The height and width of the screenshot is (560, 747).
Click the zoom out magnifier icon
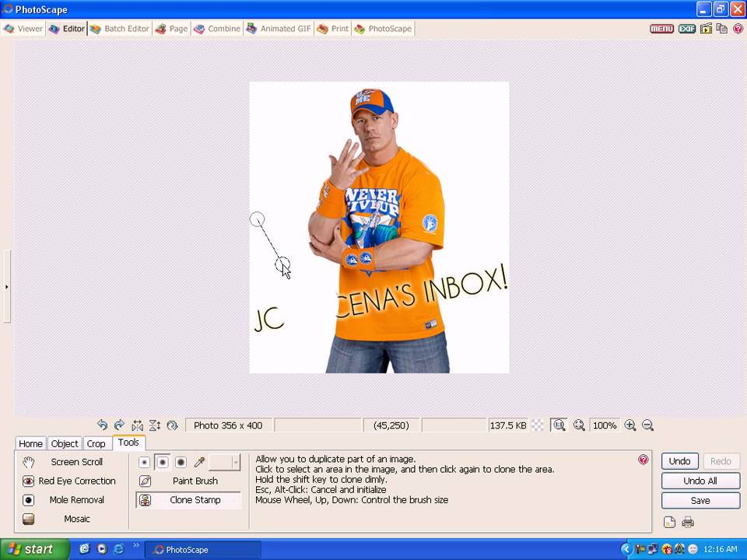[x=647, y=425]
